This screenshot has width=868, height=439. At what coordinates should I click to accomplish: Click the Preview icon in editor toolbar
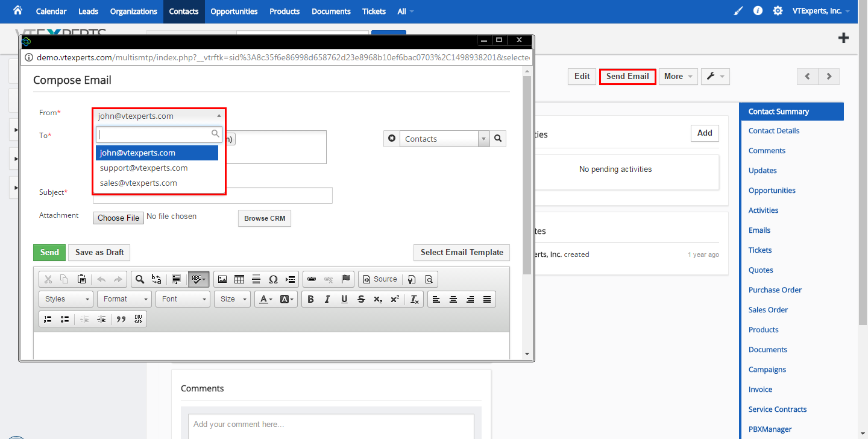429,279
